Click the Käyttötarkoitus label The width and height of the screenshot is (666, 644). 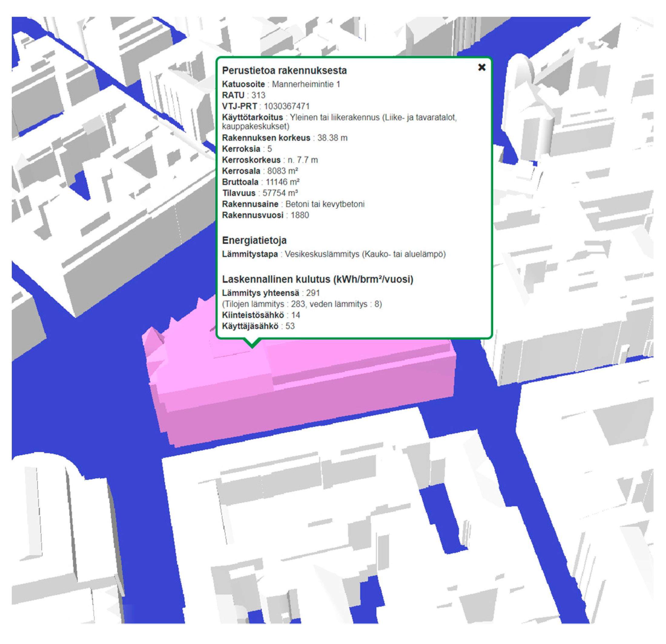tap(252, 117)
